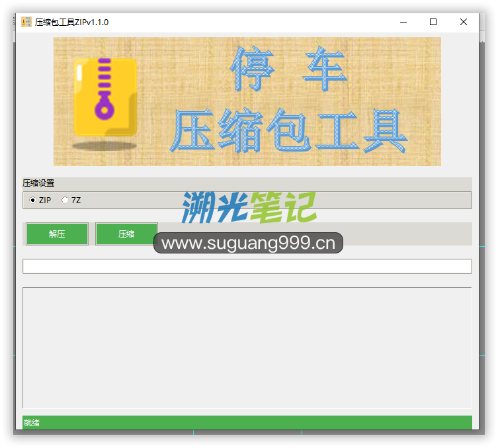Click the app icon in title bar
Image resolution: width=498 pixels, height=448 pixels.
click(x=26, y=22)
